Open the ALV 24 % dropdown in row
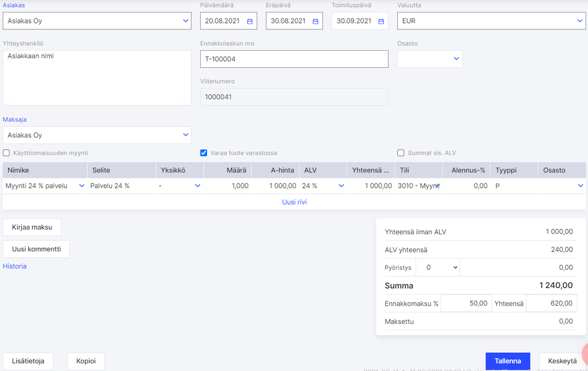Viewport: 588px width, 371px height. click(341, 185)
